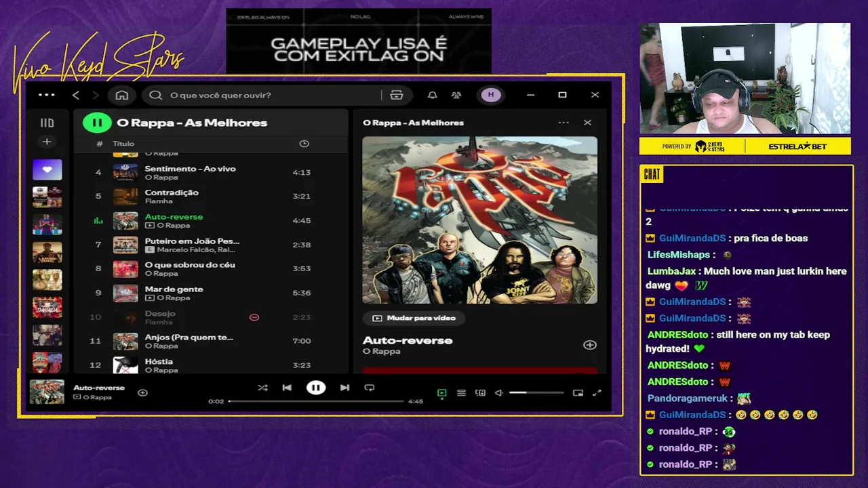Click the O Rappa album cover artwork

coord(479,220)
